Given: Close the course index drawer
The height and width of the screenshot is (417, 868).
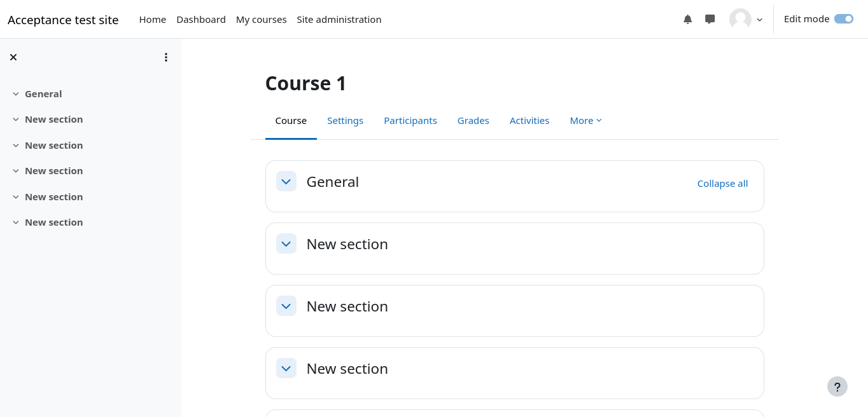Looking at the screenshot, I should pyautogui.click(x=13, y=57).
